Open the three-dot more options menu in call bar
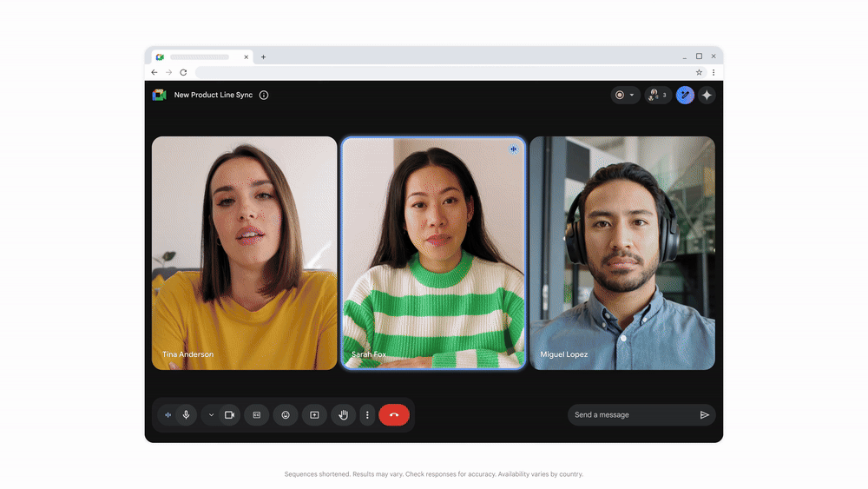Image resolution: width=868 pixels, height=489 pixels. click(x=367, y=415)
